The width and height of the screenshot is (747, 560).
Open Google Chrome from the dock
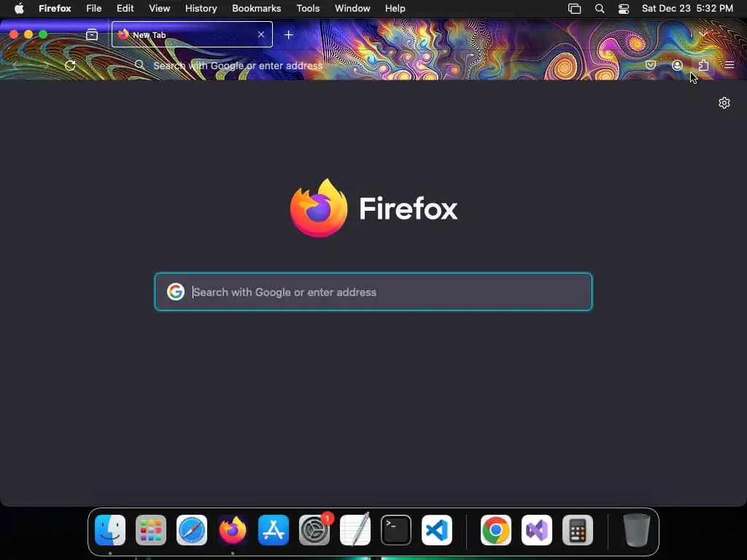[496, 530]
